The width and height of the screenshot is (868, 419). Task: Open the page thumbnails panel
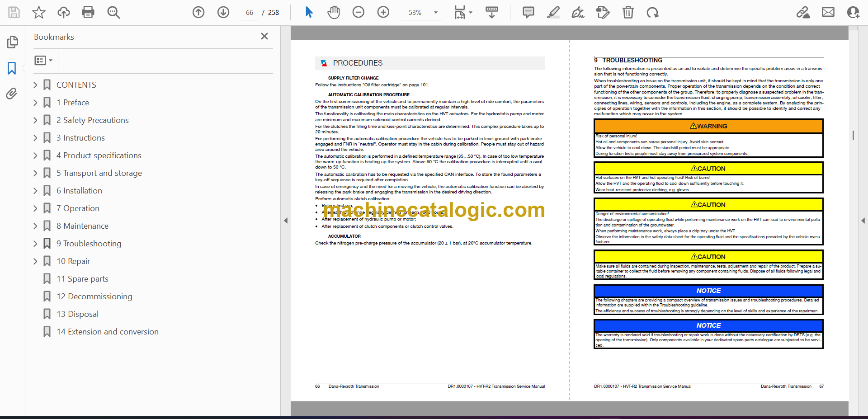pyautogui.click(x=12, y=42)
